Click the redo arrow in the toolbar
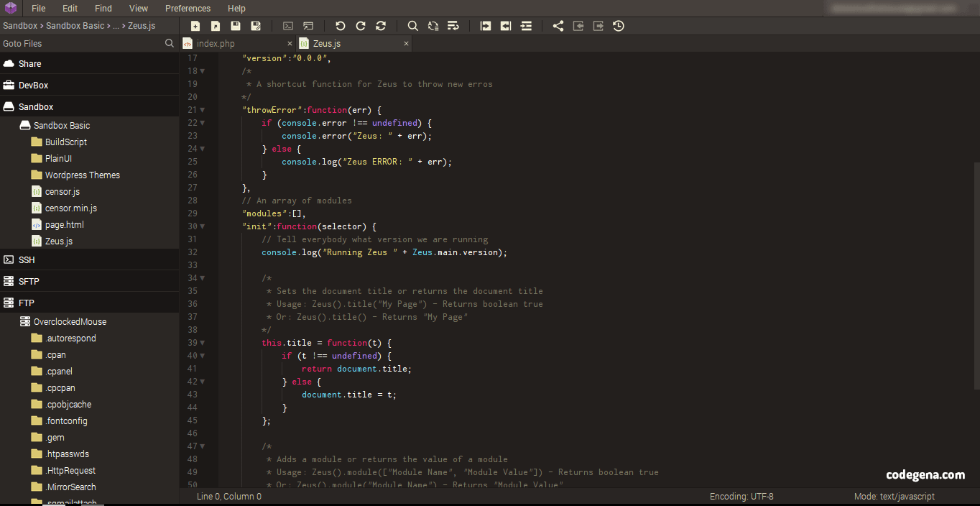 click(x=360, y=26)
